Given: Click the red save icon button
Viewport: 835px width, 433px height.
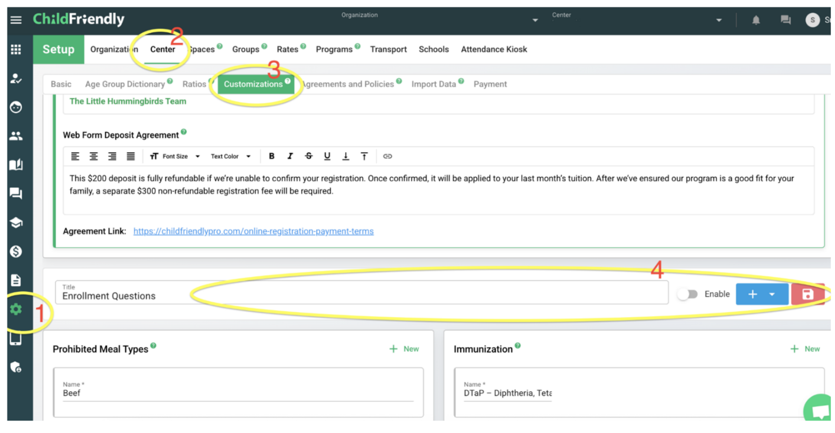Looking at the screenshot, I should (807, 294).
